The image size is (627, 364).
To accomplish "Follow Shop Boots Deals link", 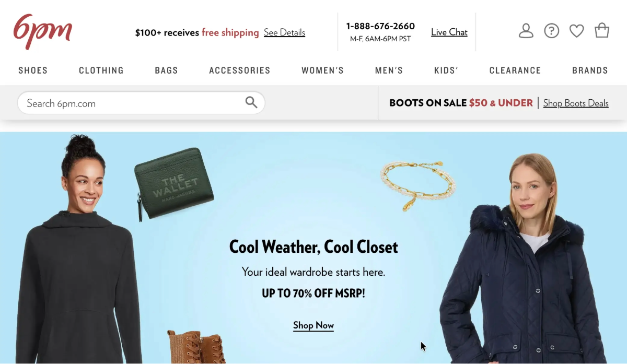I will tap(576, 103).
